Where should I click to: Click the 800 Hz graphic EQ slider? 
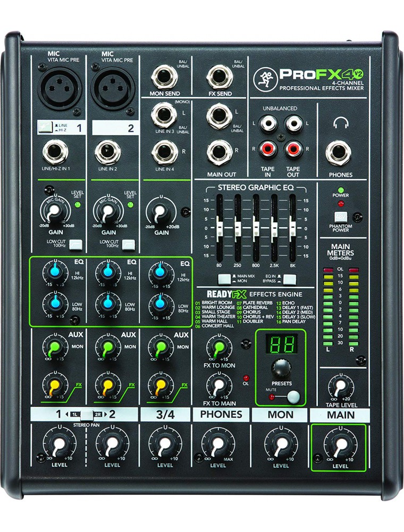click(256, 228)
